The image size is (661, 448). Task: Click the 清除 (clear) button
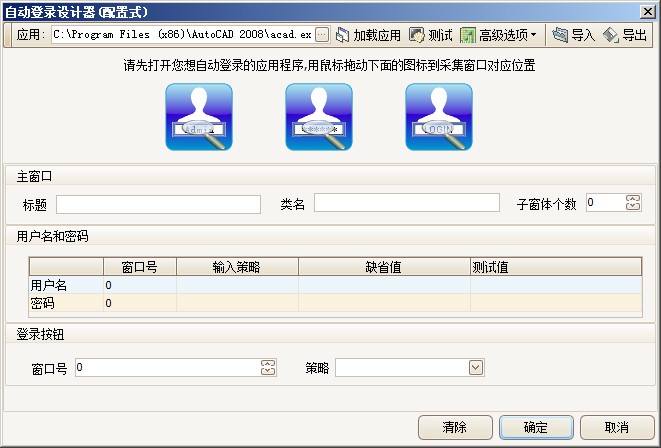coord(454,427)
